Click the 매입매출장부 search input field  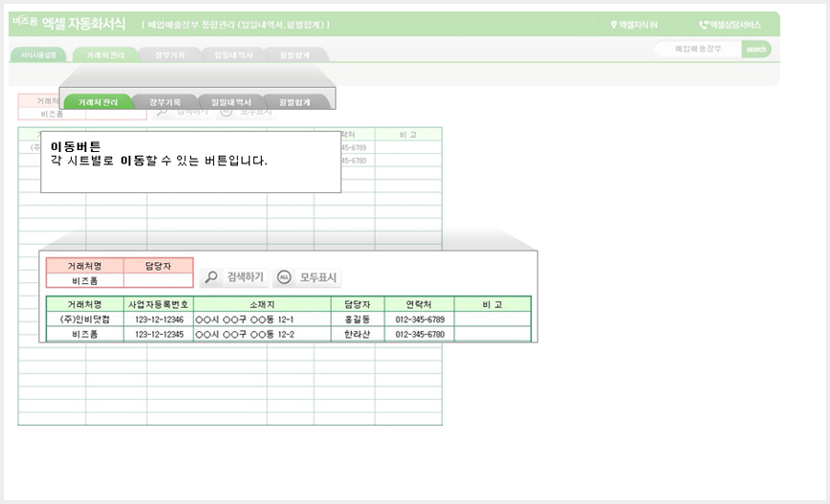[x=698, y=49]
